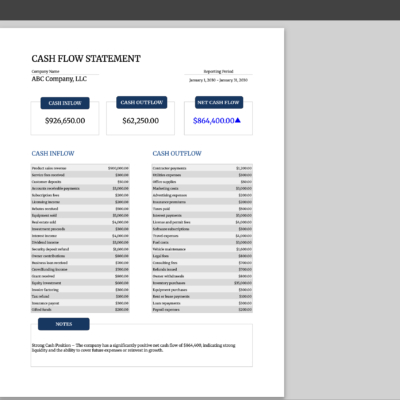Click the CASH OUTFLOW badge above $62,250.00
This screenshot has width=400, height=400.
coord(142,102)
